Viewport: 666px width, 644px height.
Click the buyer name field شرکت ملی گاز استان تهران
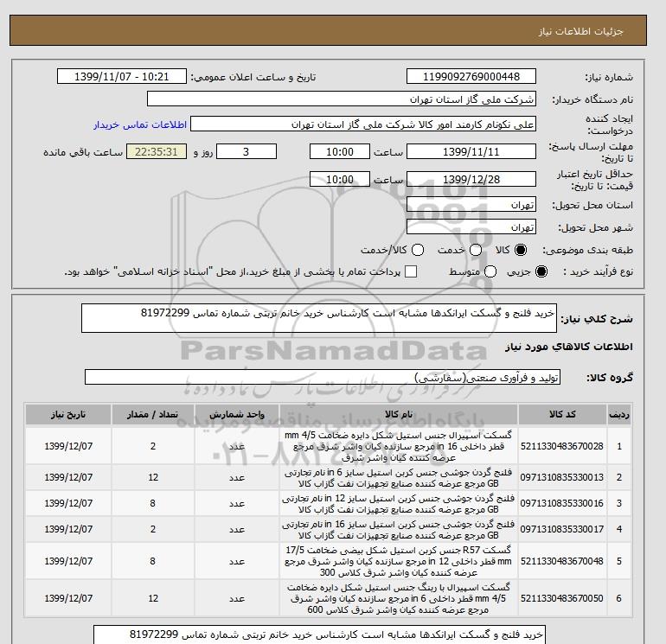pyautogui.click(x=342, y=99)
